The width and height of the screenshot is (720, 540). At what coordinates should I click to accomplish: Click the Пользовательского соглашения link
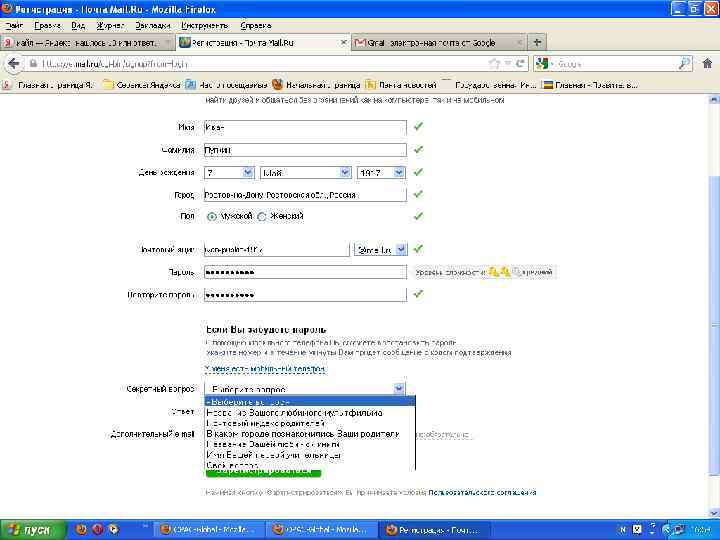pyautogui.click(x=482, y=493)
